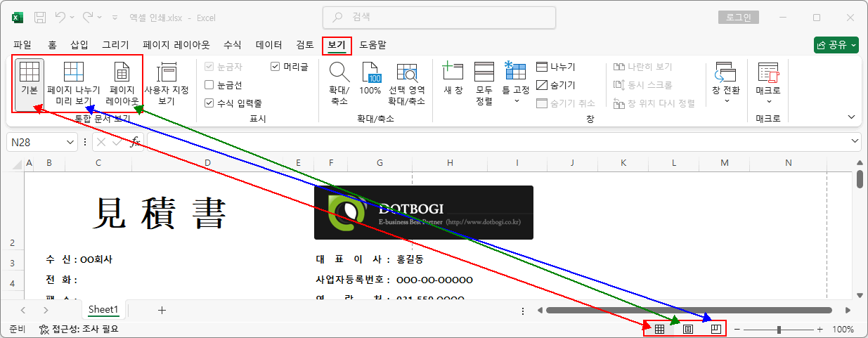Expand the formula bar

(855, 142)
